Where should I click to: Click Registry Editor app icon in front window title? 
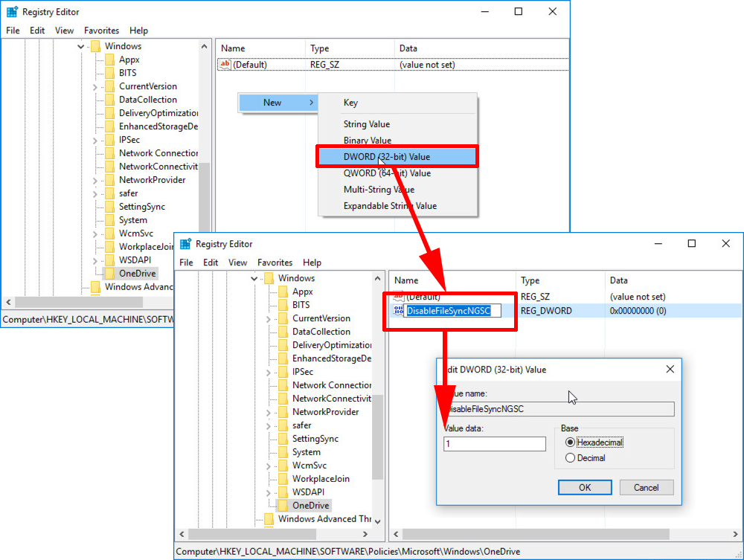point(185,244)
